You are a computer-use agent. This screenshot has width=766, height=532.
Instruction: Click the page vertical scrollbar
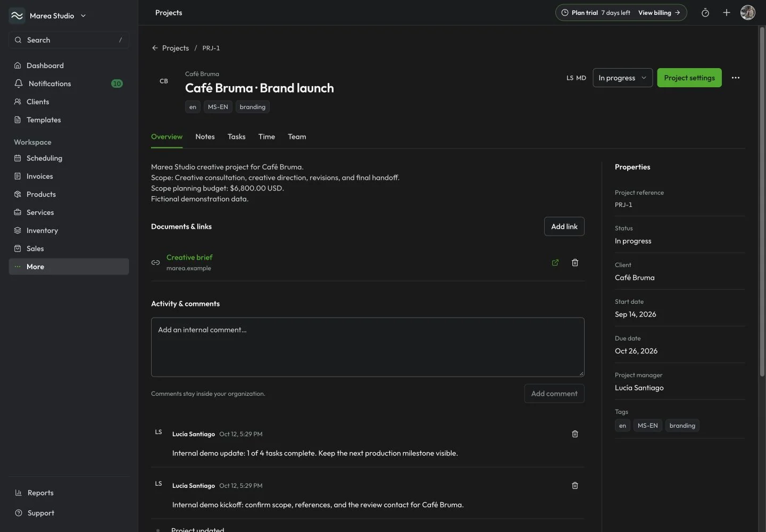pyautogui.click(x=762, y=202)
